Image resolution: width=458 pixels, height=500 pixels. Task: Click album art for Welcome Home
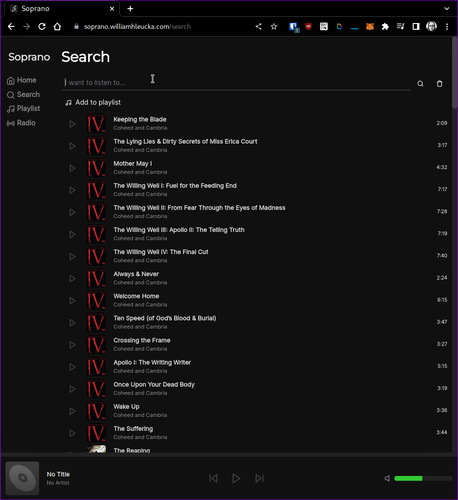click(x=96, y=301)
